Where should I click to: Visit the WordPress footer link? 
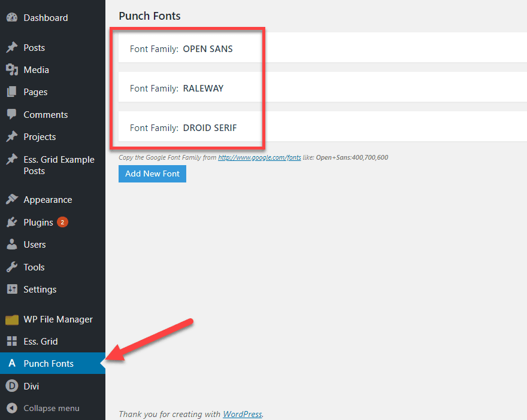coord(243,414)
